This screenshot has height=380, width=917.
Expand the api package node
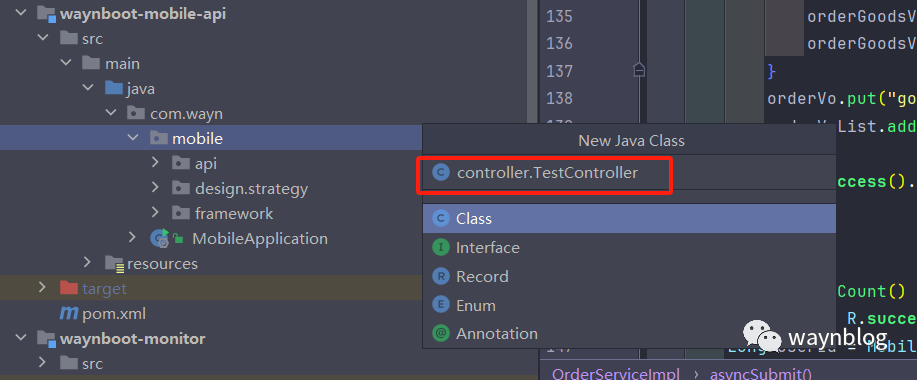pos(155,163)
